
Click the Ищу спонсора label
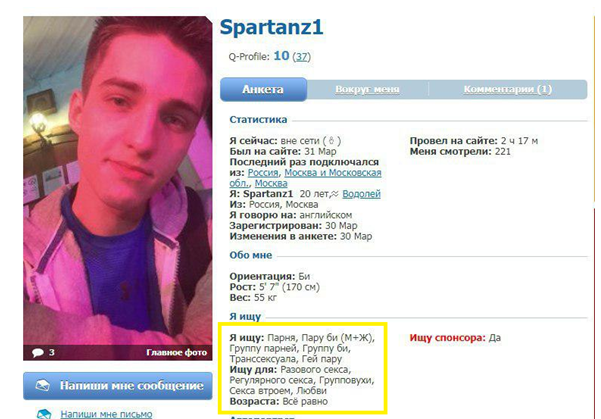(447, 338)
